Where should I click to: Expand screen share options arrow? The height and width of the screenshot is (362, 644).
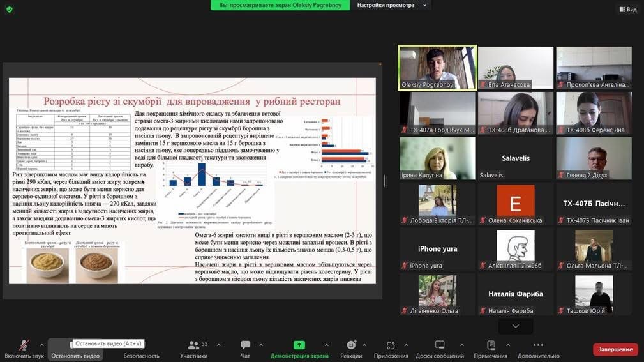click(x=327, y=345)
